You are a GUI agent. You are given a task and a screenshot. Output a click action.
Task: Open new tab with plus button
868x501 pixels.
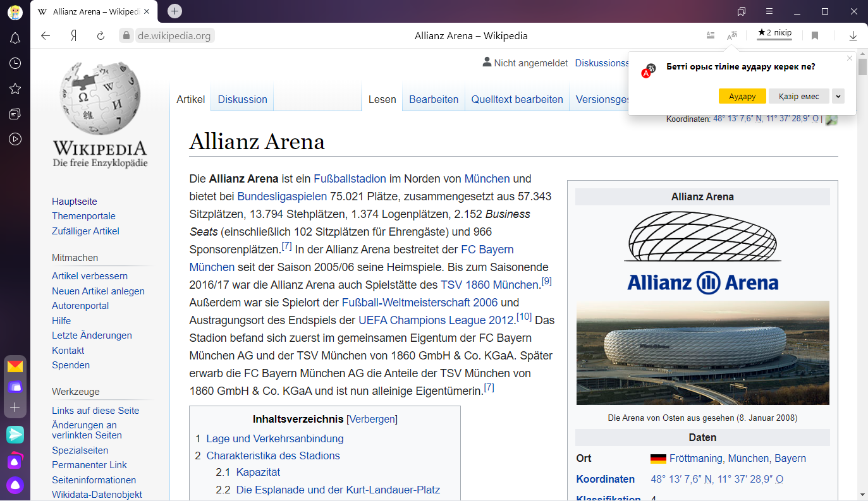[175, 11]
